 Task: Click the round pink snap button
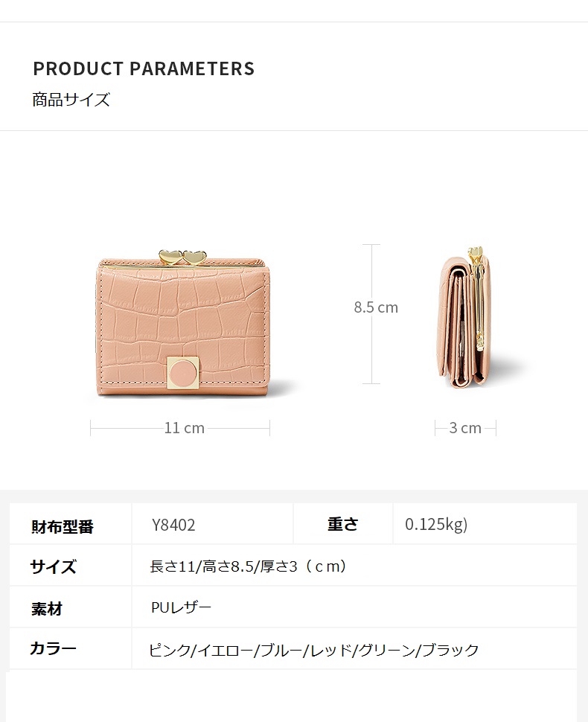[x=183, y=371]
